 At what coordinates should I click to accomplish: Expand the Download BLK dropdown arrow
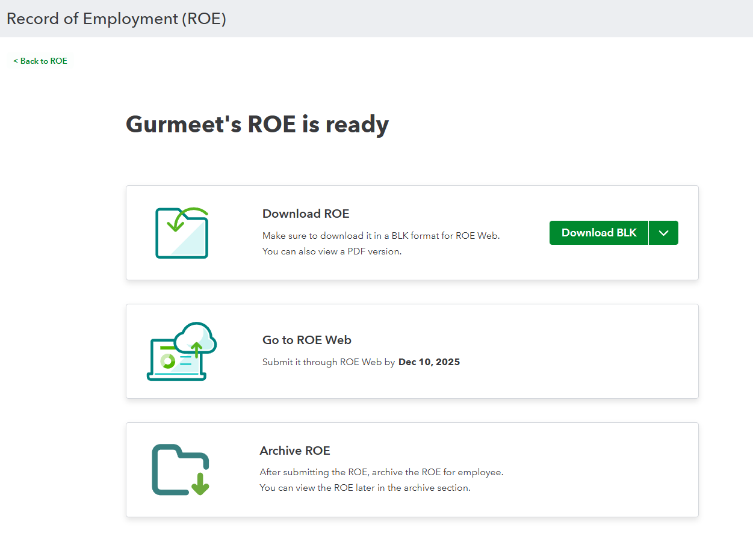pos(663,233)
